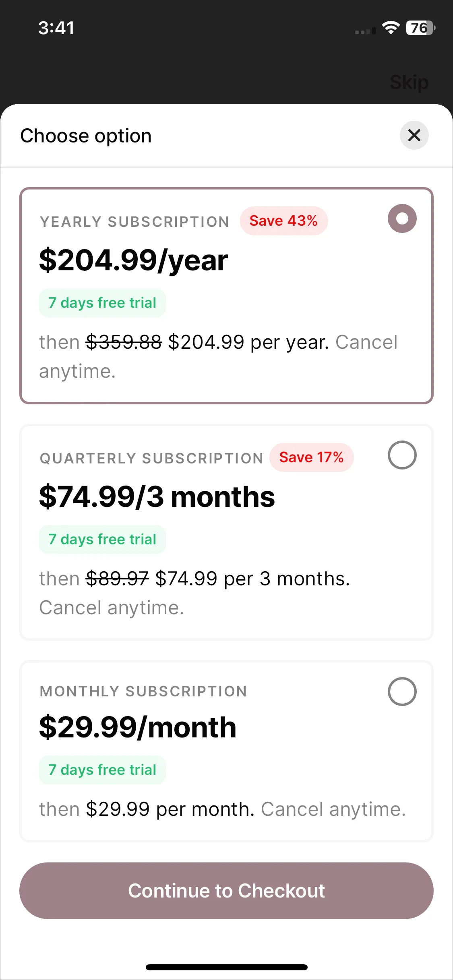Screen dimensions: 453x980
Task: Tap the Wi-Fi status icon
Action: [391, 27]
